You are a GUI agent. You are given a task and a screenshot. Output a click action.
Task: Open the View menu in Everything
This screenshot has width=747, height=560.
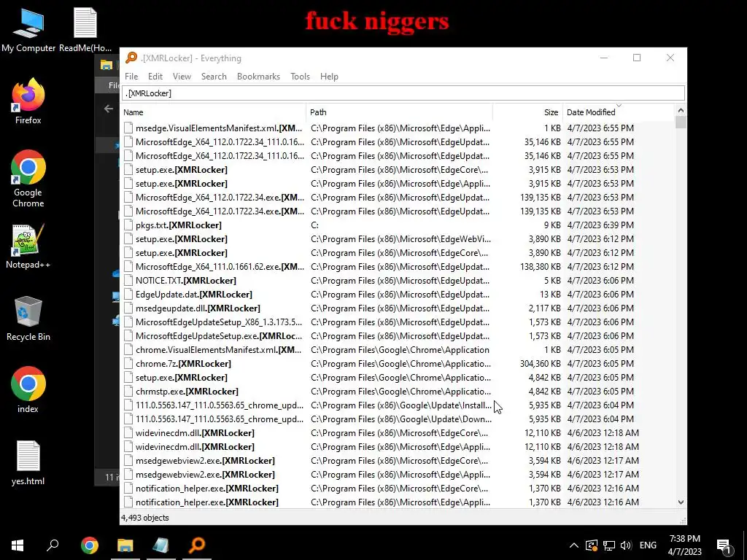click(182, 76)
